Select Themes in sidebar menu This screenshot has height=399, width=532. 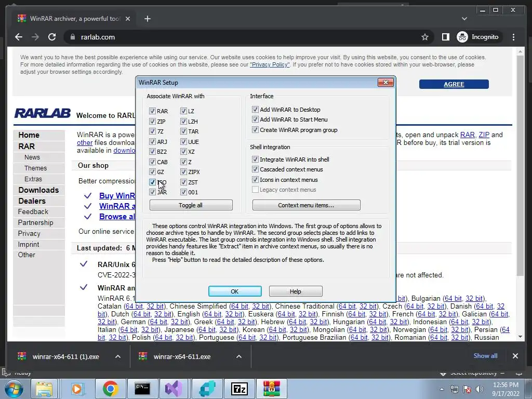pos(36,168)
